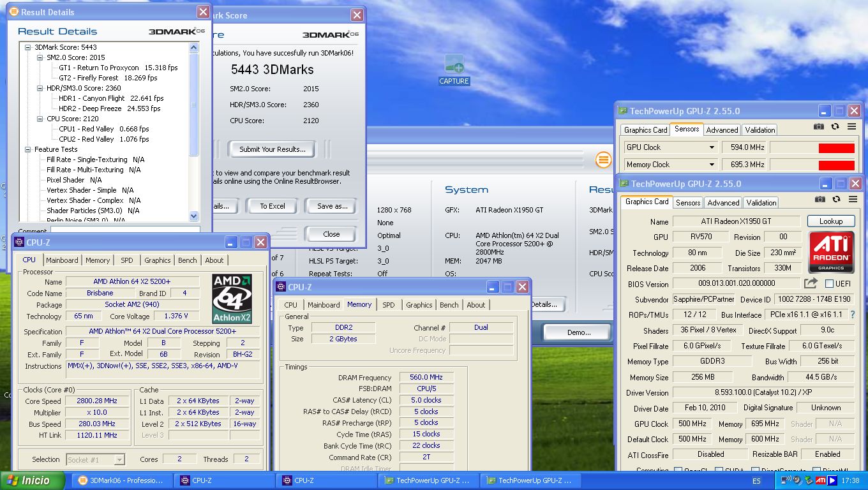Collapse the SM2.0 Score node

point(40,57)
